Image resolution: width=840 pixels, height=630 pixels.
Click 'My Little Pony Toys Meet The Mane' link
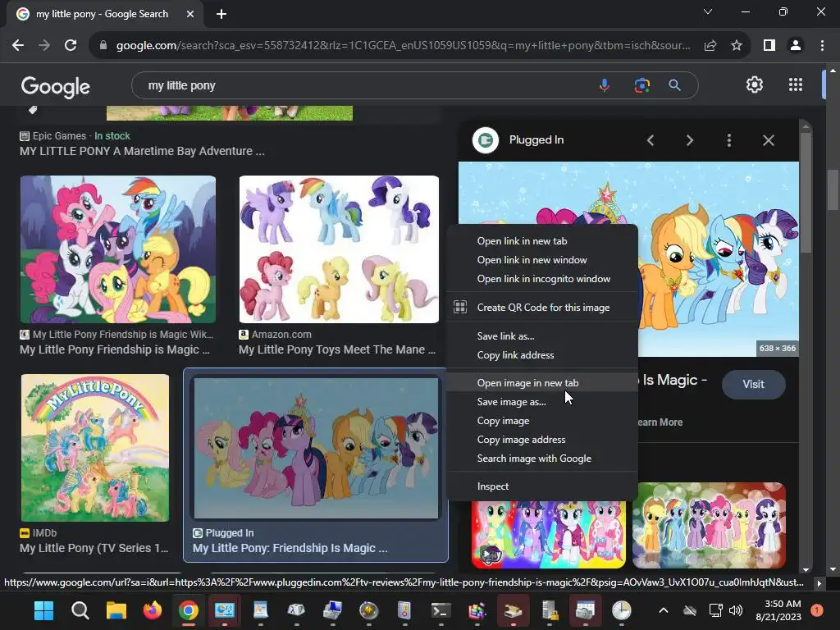point(337,349)
